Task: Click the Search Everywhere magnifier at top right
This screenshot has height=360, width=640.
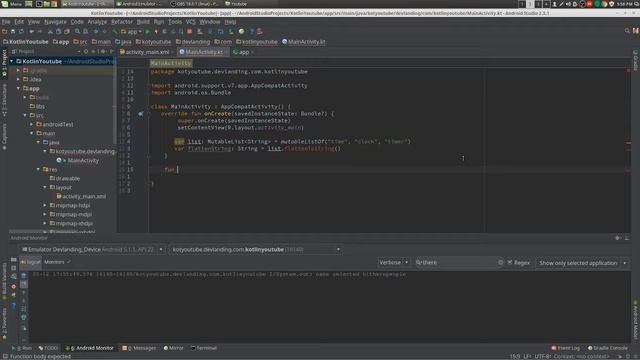Action: pyautogui.click(x=627, y=31)
